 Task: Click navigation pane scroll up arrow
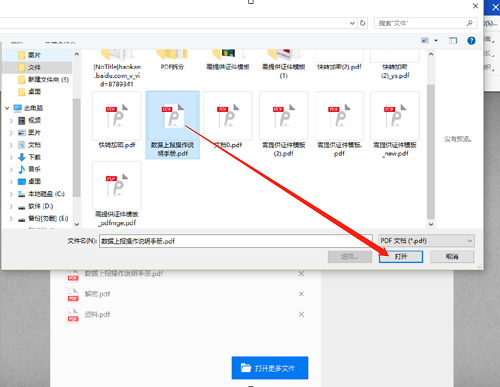(x=76, y=54)
